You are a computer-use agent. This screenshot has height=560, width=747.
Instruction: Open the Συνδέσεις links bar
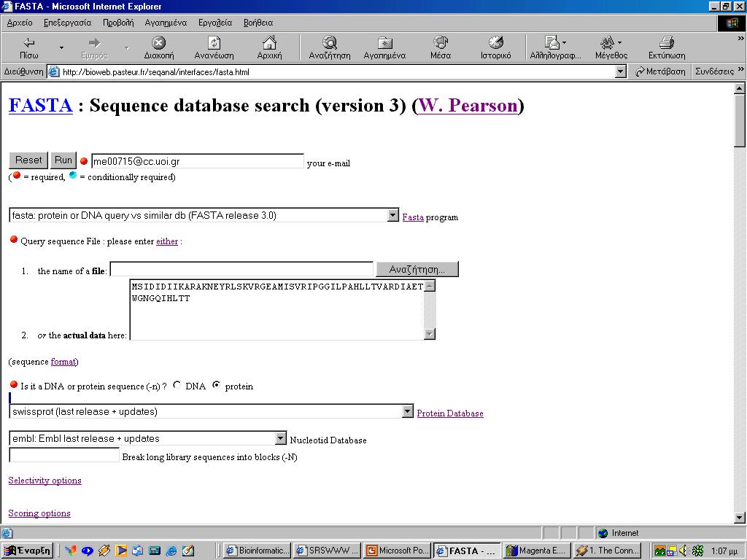715,71
